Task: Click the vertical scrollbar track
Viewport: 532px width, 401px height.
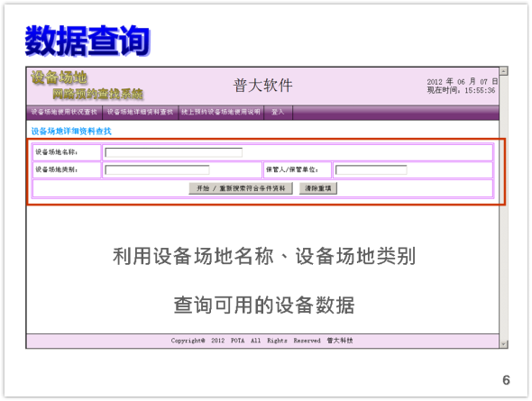Action: tap(503, 207)
